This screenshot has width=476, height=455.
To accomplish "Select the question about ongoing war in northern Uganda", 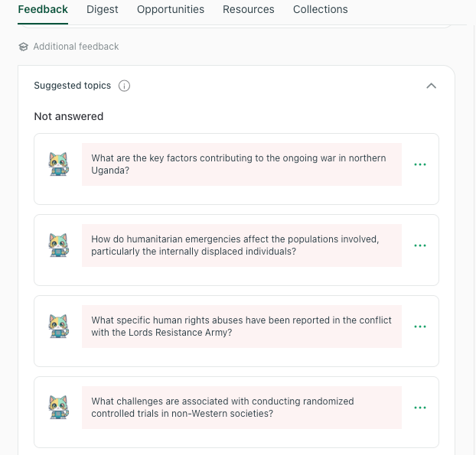I will [x=242, y=164].
